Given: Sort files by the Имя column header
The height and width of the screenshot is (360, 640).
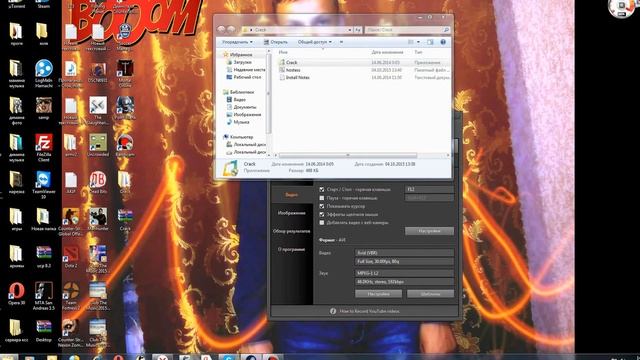Looking at the screenshot, I should [x=283, y=52].
